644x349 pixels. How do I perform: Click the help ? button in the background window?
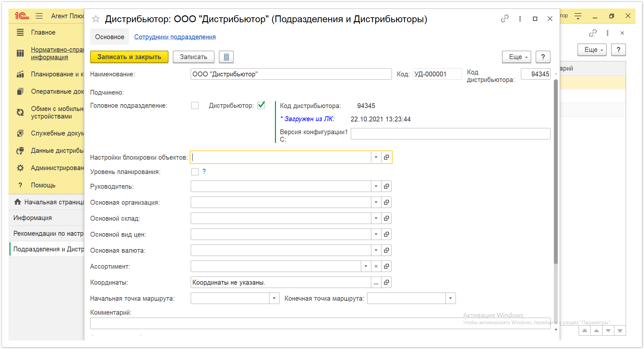[619, 50]
